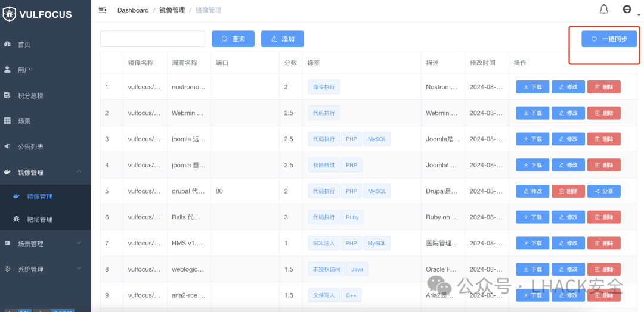Screen dimensions: 644x312
Task: Open the notification bell icon
Action: tap(603, 10)
